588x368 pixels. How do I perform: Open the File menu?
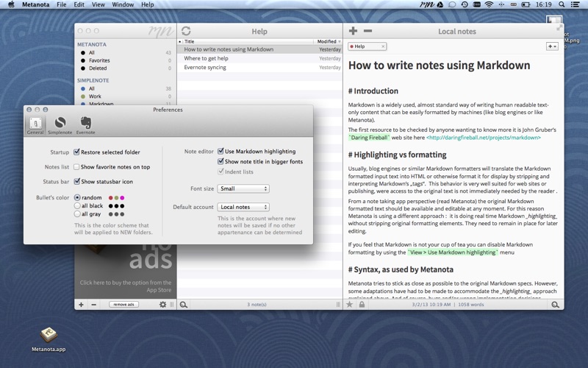tap(62, 4)
